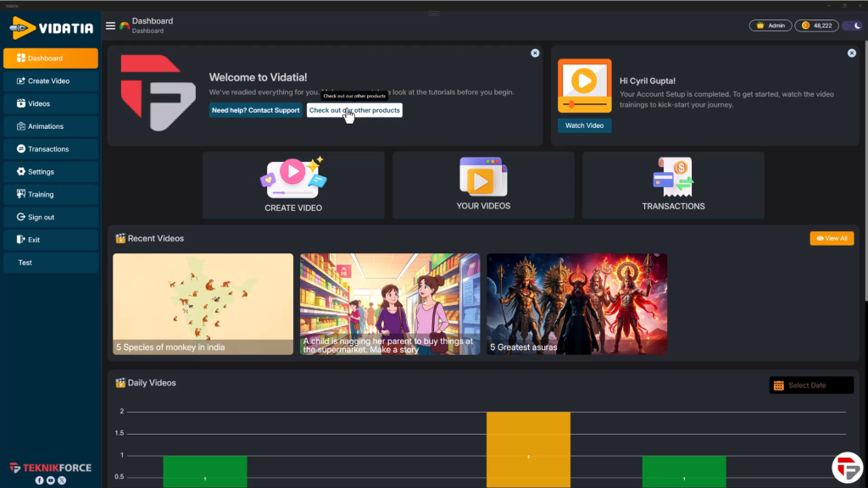
Task: Open Teknikforce Facebook icon
Action: tap(39, 480)
